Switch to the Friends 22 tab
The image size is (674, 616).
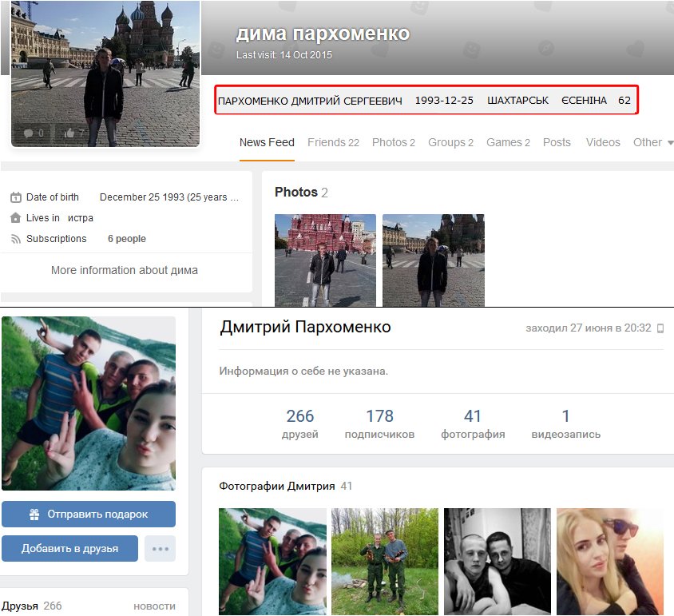(x=333, y=142)
